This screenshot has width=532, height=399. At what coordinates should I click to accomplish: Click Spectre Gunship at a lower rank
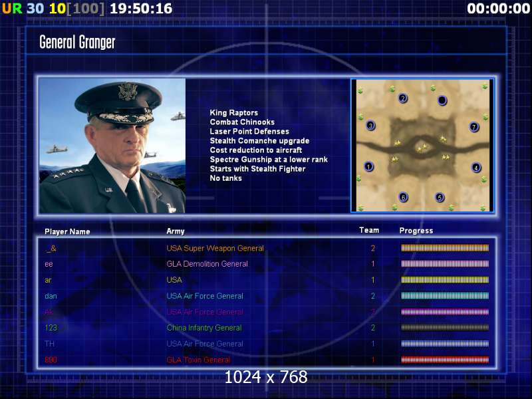[269, 160]
